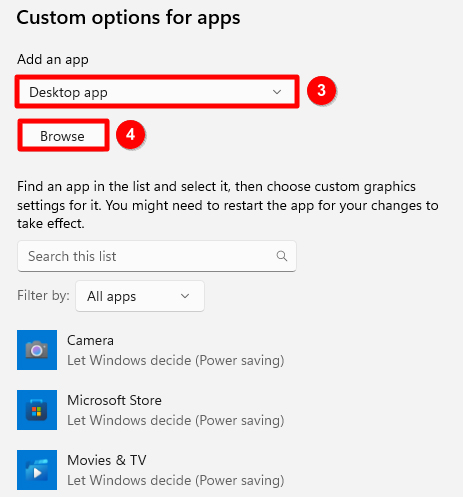Click the red step 3 badge
Viewport: 463px width, 497px height.
click(x=321, y=90)
